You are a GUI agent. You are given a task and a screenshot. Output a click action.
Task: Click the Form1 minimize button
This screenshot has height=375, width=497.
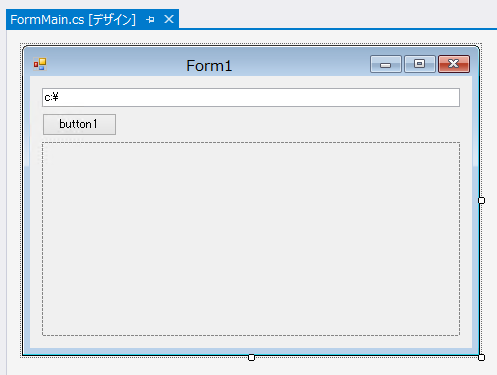point(386,64)
